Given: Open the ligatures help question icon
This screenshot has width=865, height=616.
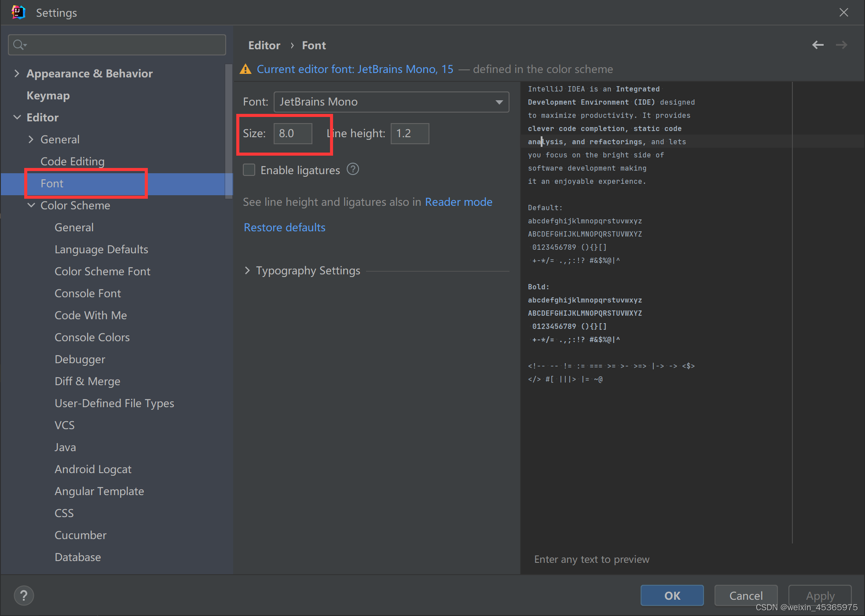Looking at the screenshot, I should click(353, 169).
